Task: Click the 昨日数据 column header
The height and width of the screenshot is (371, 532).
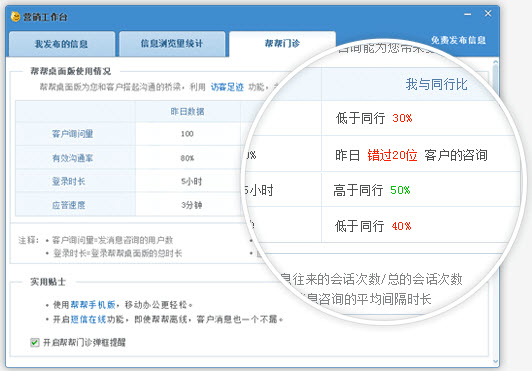Action: (x=187, y=111)
